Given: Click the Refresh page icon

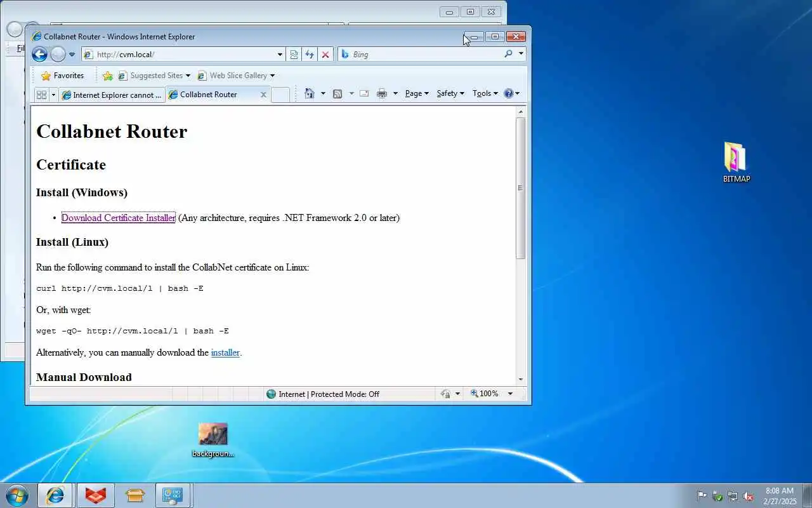Looking at the screenshot, I should click(310, 55).
